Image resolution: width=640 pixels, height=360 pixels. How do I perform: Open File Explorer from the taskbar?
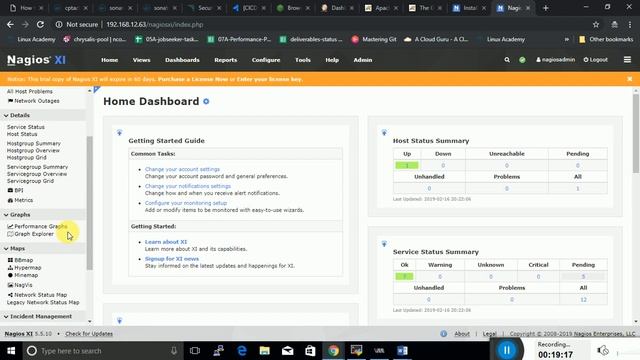point(264,351)
